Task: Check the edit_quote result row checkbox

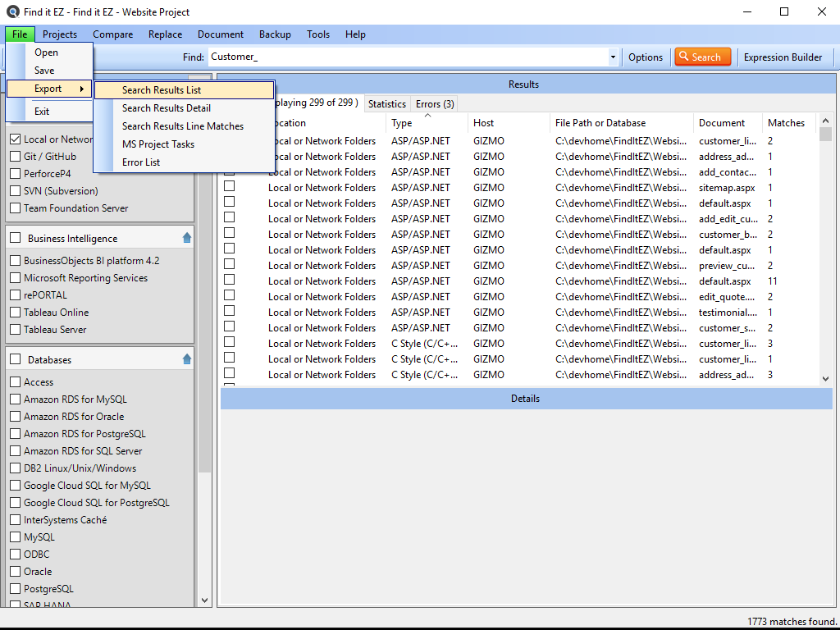Action: click(230, 294)
